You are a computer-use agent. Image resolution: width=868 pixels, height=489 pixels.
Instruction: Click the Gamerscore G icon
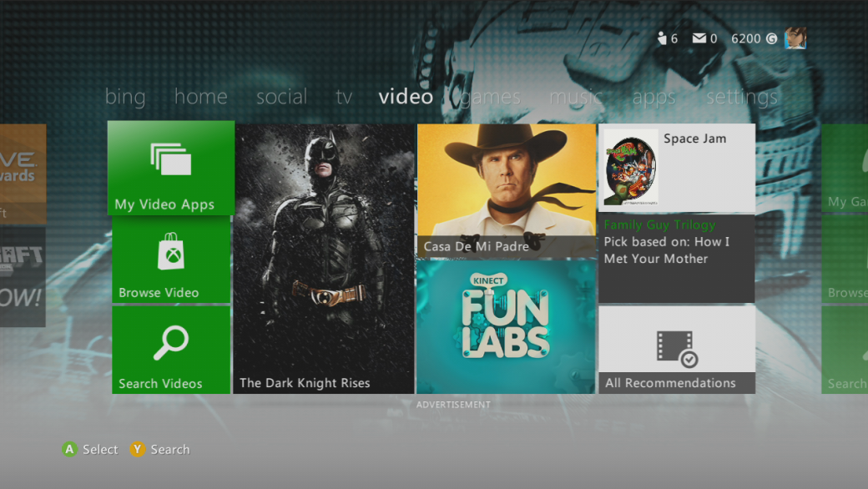click(x=772, y=38)
